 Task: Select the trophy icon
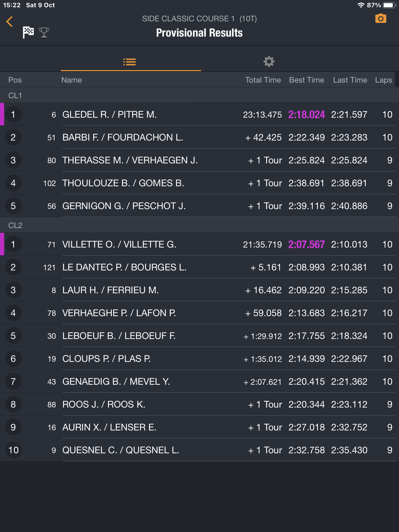44,32
